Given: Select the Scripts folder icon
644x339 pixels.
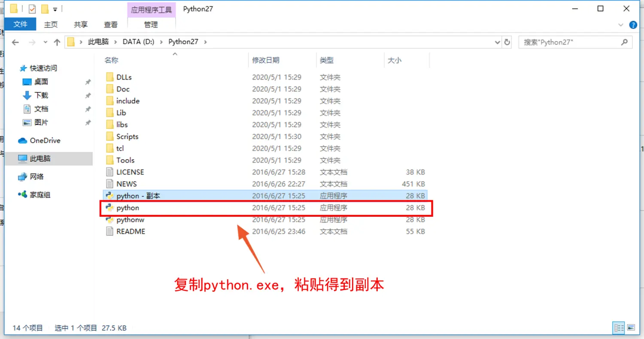Looking at the screenshot, I should click(x=110, y=136).
